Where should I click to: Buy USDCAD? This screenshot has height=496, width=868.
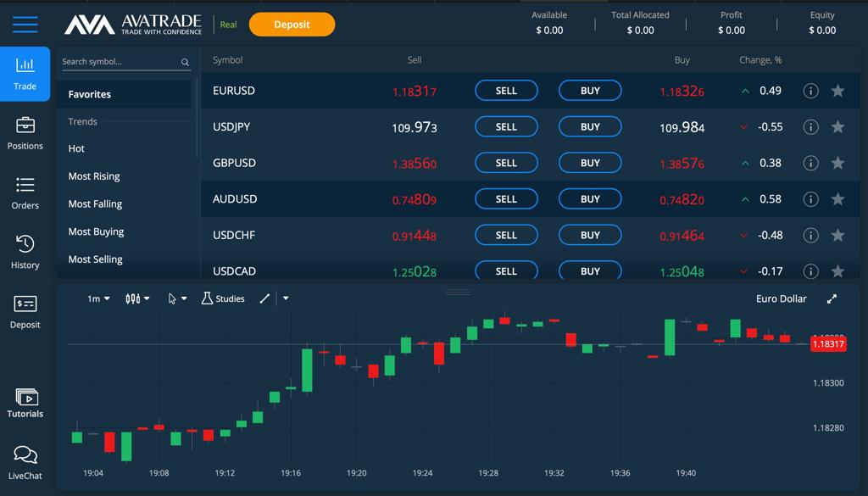[x=590, y=270]
